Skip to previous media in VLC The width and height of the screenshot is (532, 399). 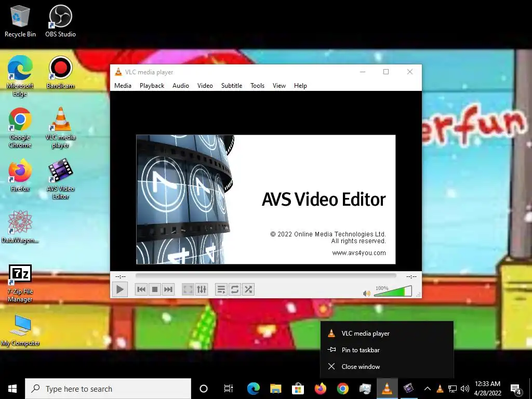(x=141, y=289)
